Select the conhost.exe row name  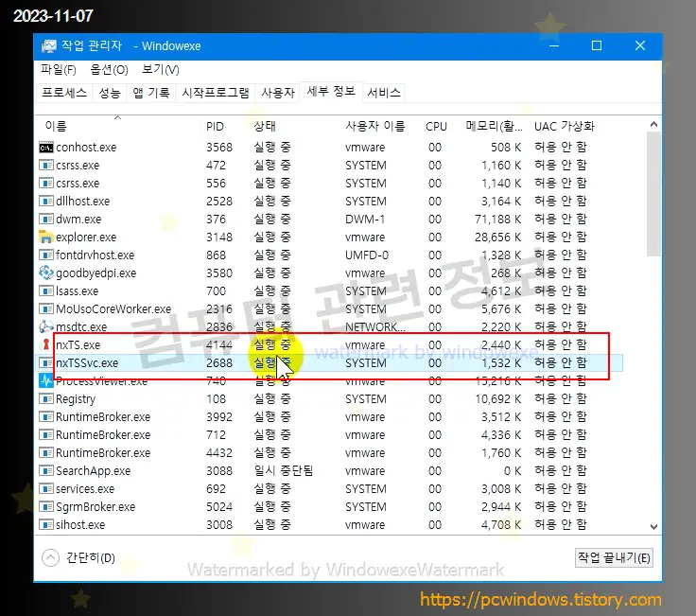pos(86,148)
